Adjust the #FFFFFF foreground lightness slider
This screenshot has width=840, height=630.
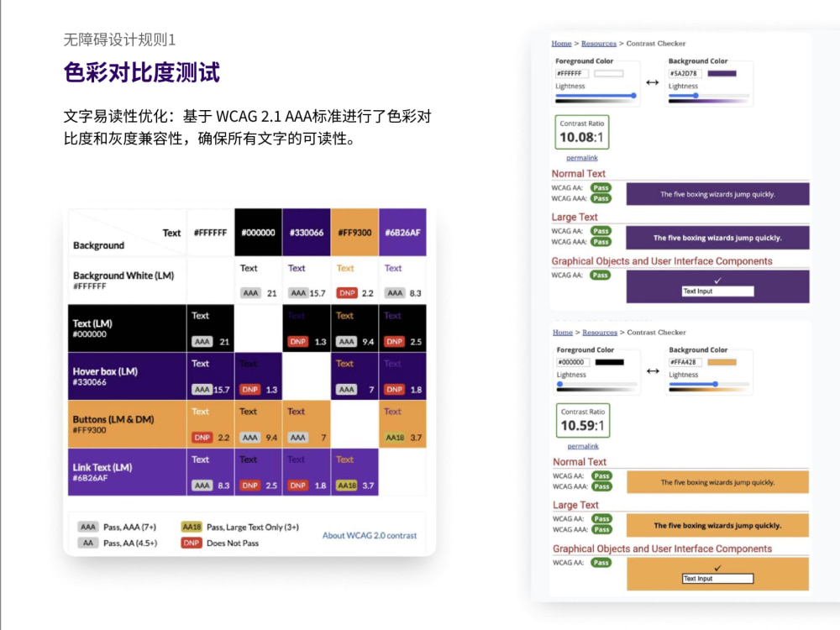tap(596, 96)
